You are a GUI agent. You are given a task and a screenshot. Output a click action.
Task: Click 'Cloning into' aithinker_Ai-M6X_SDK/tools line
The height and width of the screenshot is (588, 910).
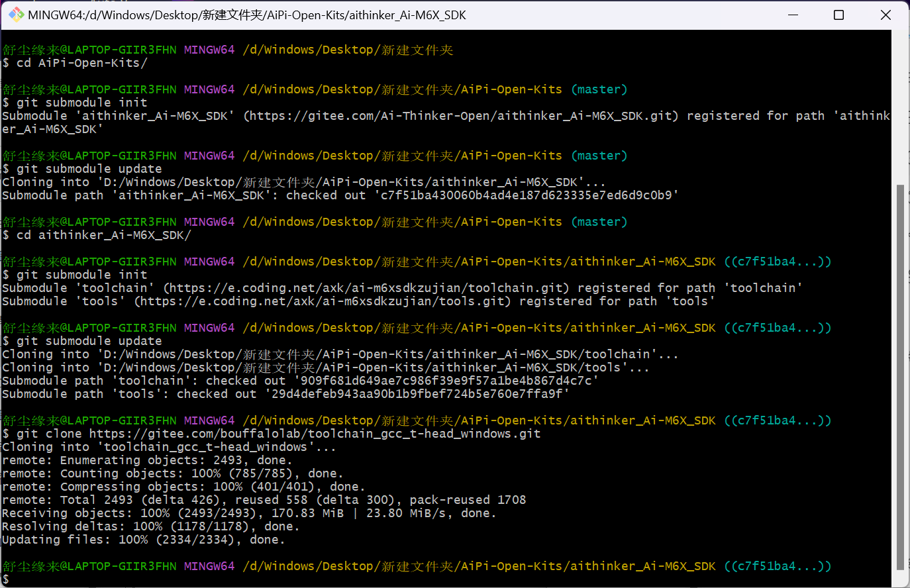click(x=326, y=367)
